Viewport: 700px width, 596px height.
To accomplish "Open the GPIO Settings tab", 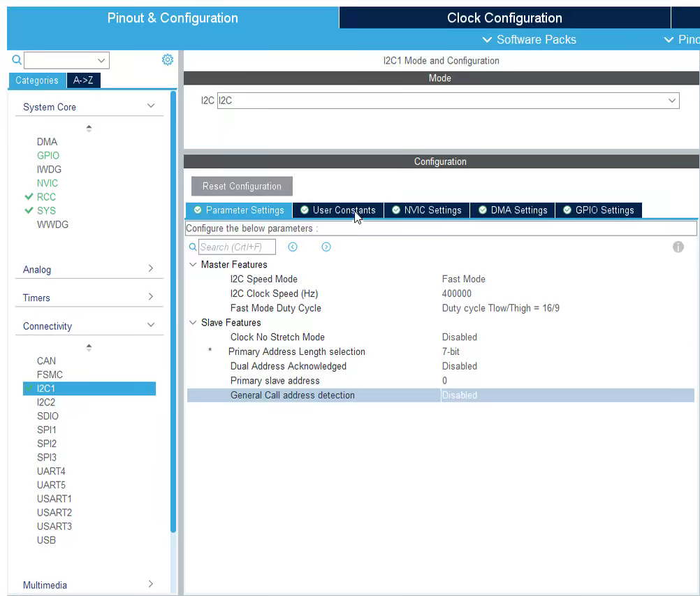I will [599, 210].
